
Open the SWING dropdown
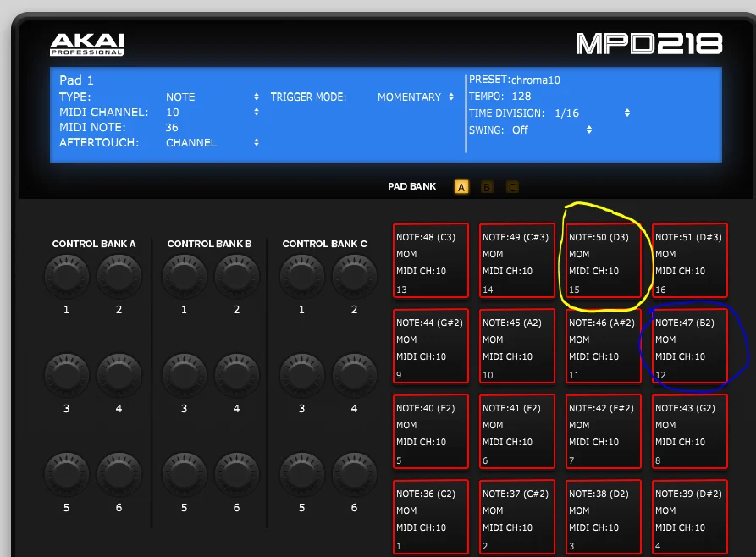tap(552, 130)
